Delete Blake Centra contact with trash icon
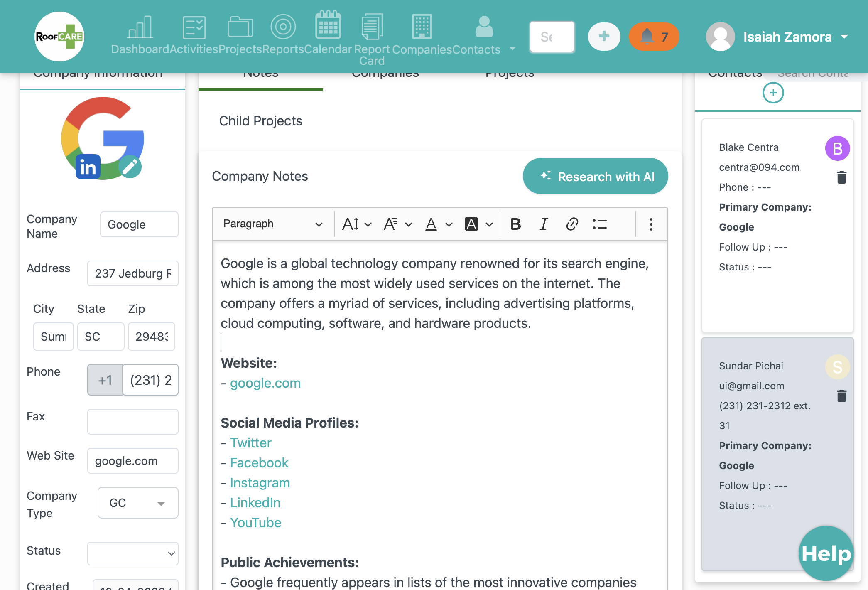 coord(842,177)
